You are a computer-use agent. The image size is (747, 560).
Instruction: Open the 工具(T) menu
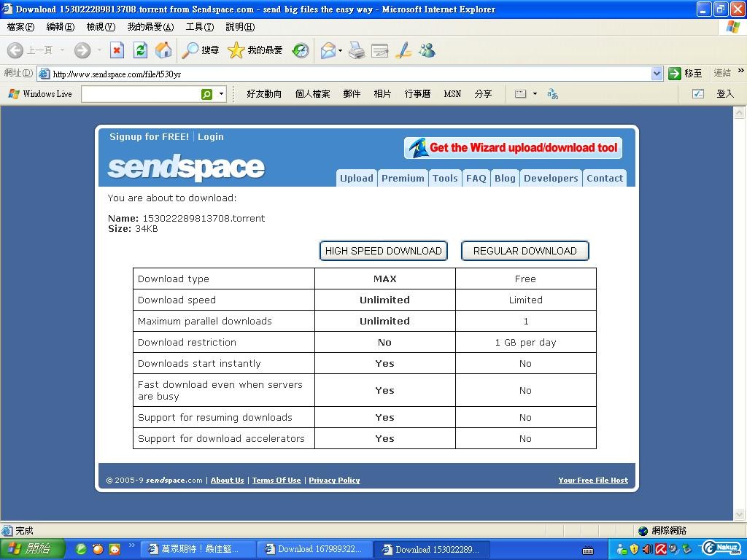200,27
